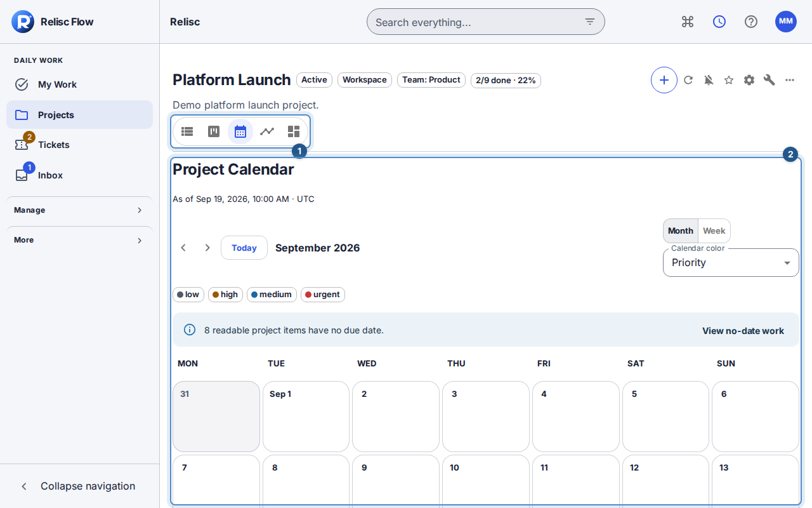Click the plus add item button
This screenshot has height=508, width=812.
point(664,80)
